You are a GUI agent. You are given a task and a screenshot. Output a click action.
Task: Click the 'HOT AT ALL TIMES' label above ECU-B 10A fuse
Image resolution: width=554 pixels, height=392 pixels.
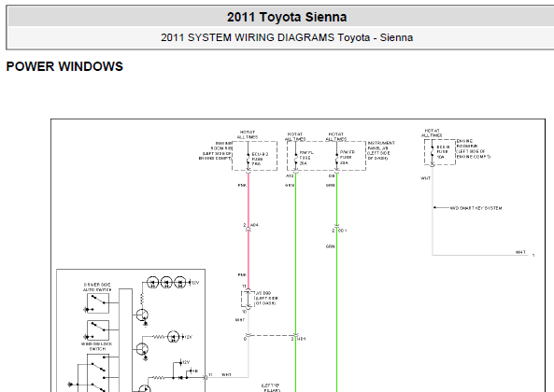[x=432, y=133]
